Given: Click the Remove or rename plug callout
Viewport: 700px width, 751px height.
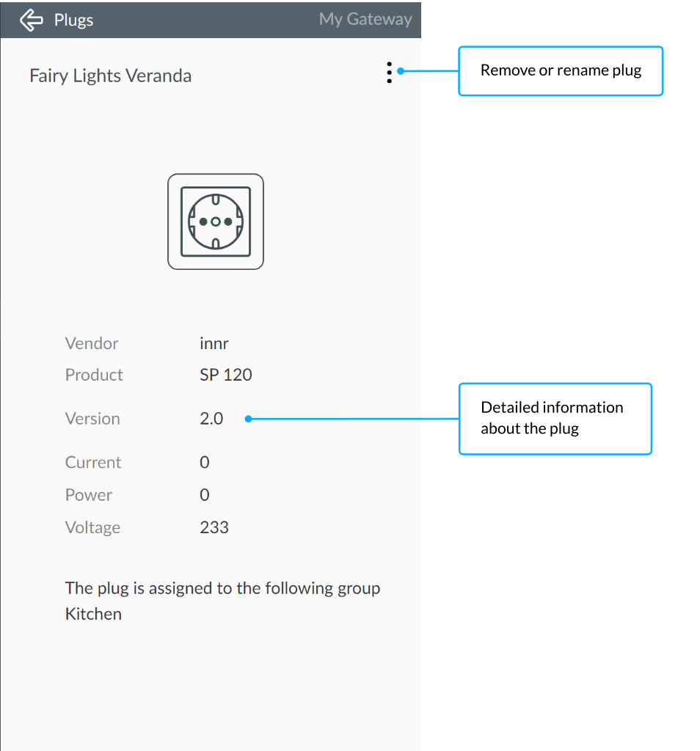Looking at the screenshot, I should point(561,71).
